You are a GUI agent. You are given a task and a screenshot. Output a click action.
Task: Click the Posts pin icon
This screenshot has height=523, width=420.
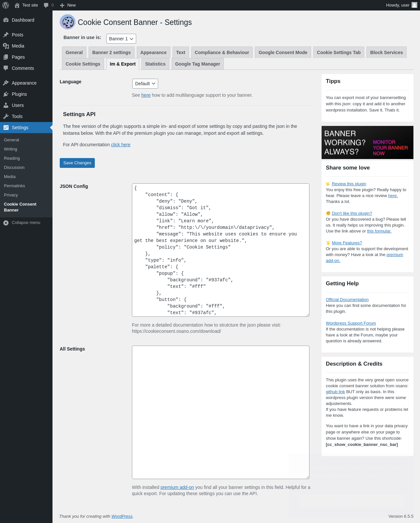pos(6,35)
